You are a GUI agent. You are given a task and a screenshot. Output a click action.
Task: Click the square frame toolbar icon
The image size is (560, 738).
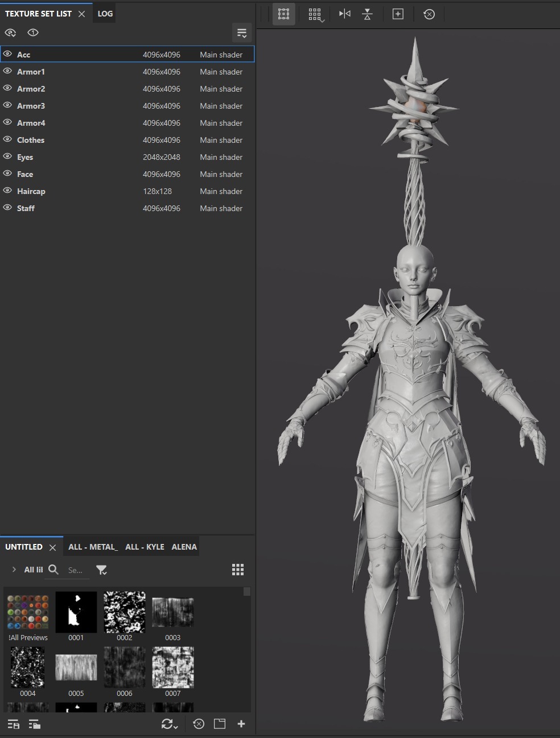[x=398, y=14]
